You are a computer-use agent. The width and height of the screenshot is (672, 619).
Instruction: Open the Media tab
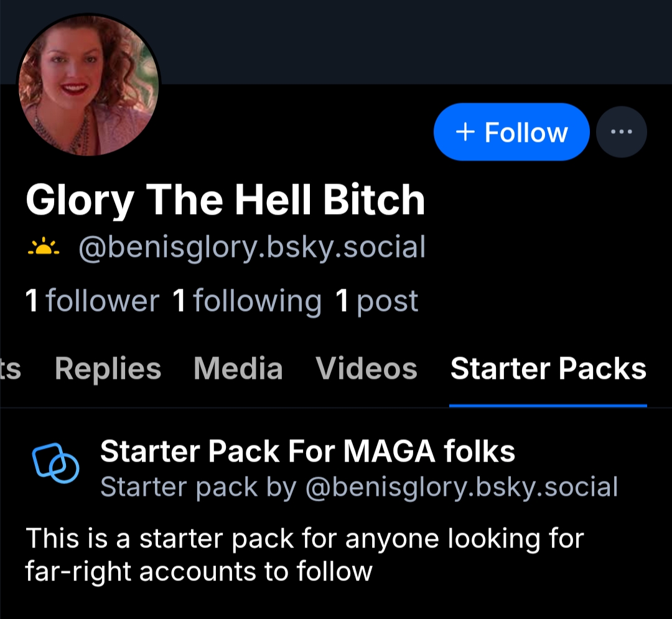[238, 369]
